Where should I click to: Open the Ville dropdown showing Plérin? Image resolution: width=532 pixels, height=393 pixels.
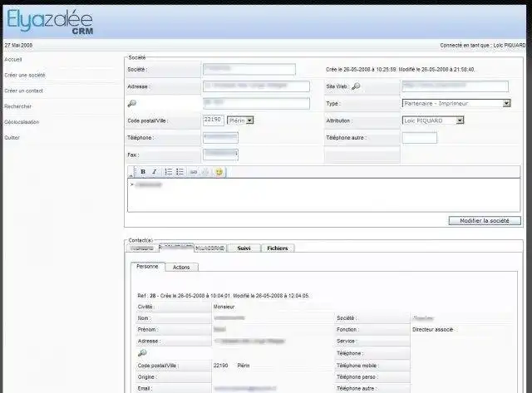pos(240,120)
